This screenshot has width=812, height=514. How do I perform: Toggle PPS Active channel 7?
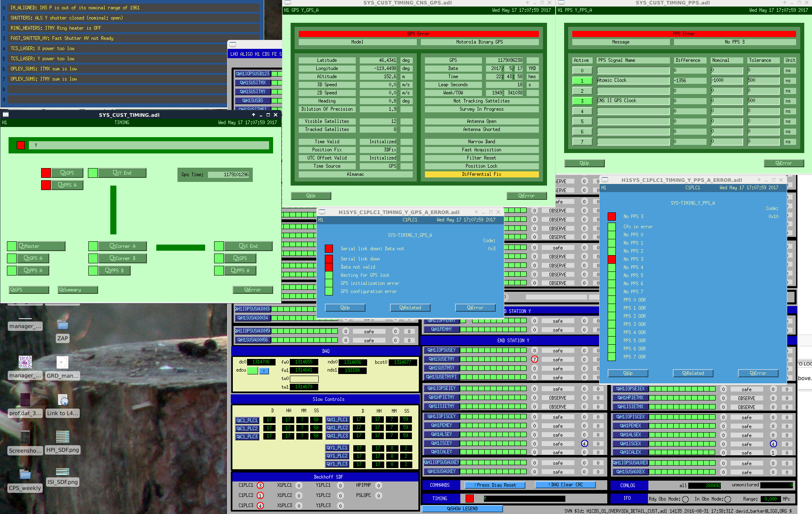(x=582, y=142)
